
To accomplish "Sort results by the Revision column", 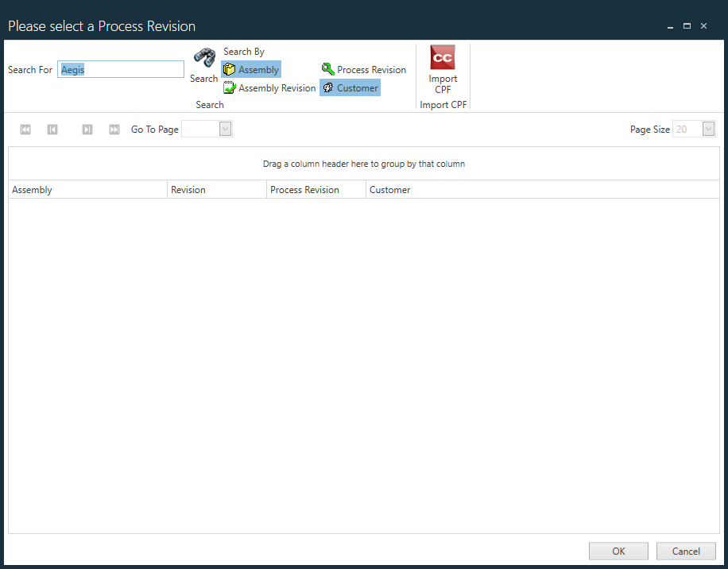I will 188,189.
